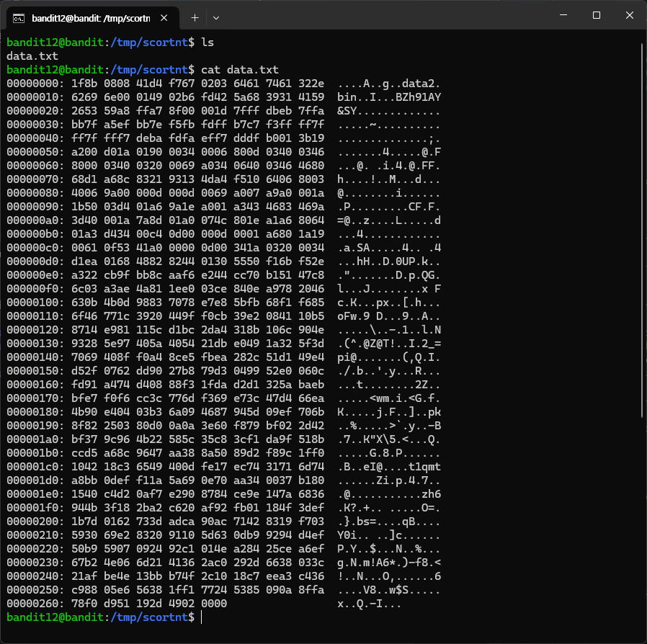Screen dimensions: 647x644
Task: Open the new tab profile dropdown
Action: [216, 18]
